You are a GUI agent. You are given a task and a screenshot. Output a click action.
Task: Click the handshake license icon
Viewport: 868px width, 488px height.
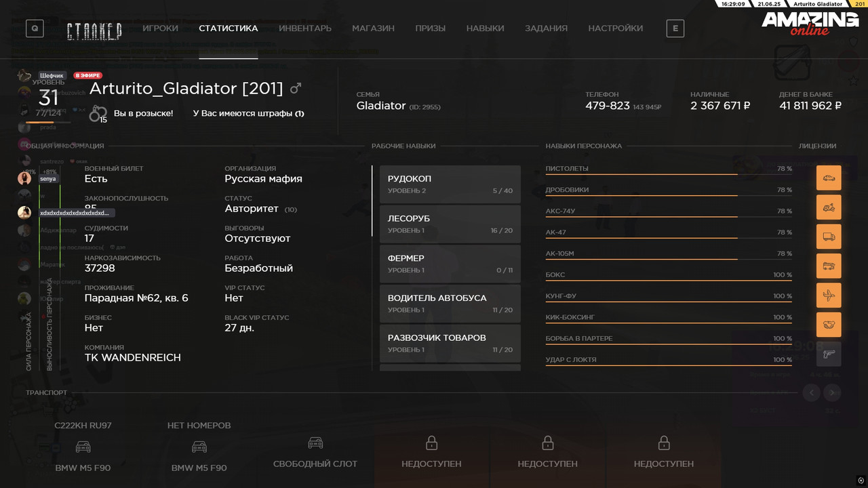(829, 325)
